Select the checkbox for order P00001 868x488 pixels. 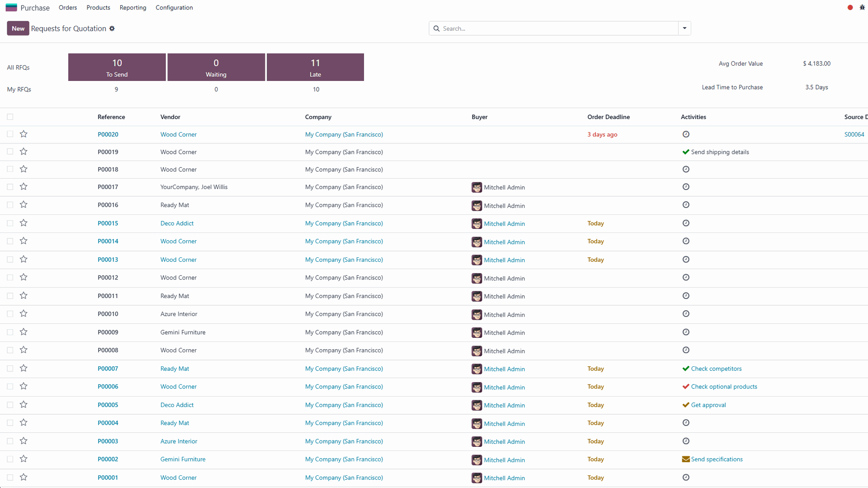(x=10, y=477)
